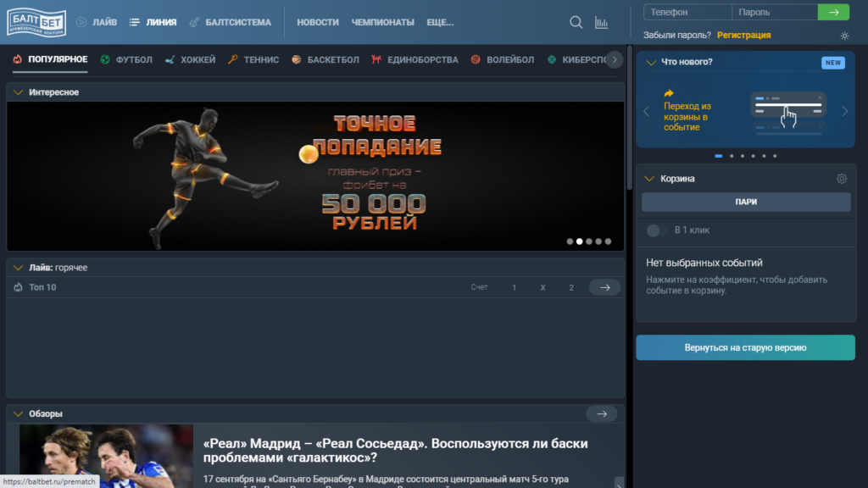868x488 pixels.
Task: Open the 'ЛИНИЯ' section
Action: coord(161,22)
